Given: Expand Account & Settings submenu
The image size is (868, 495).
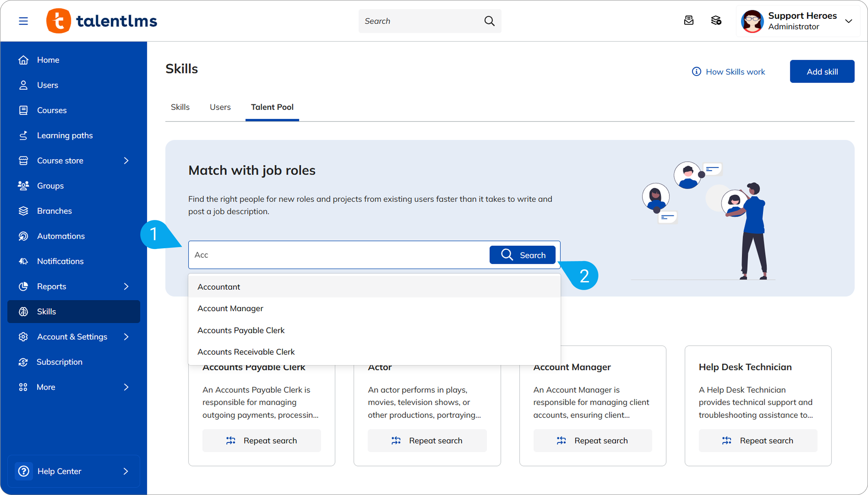Looking at the screenshot, I should click(x=126, y=337).
